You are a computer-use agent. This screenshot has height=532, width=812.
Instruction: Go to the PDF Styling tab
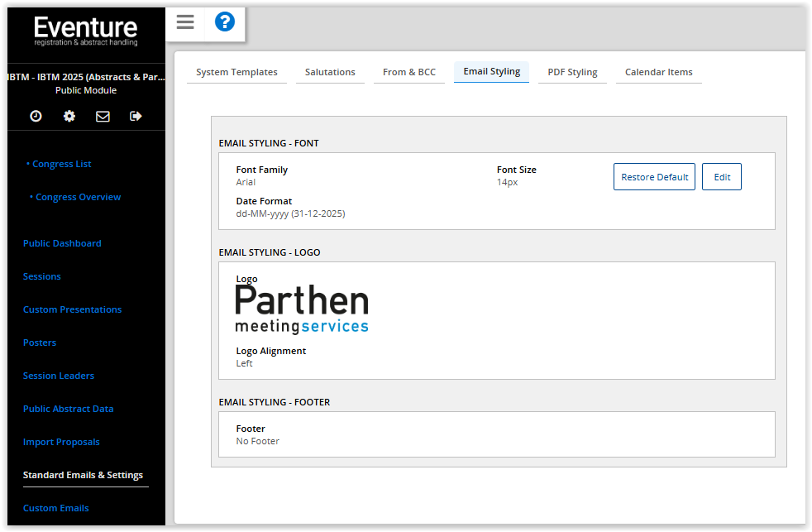[572, 72]
